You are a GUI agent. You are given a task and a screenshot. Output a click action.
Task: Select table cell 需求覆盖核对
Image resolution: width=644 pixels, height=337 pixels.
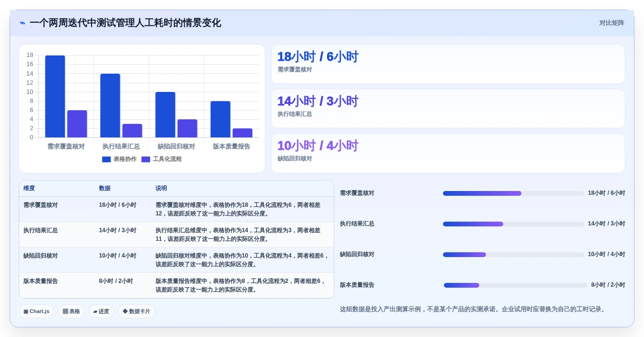(41, 205)
